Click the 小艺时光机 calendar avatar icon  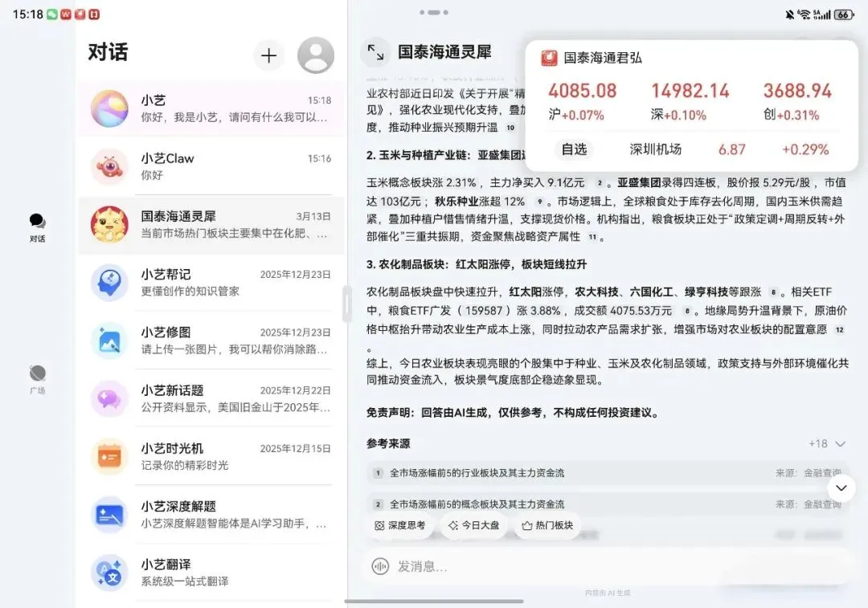109,457
